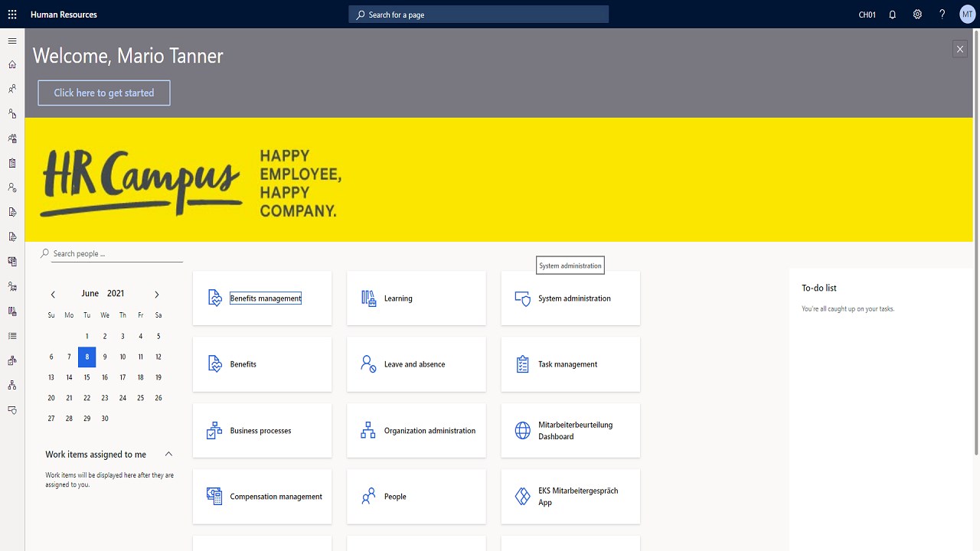Screen dimensions: 980x551
Task: Select June 18 in the calendar
Action: pyautogui.click(x=140, y=377)
